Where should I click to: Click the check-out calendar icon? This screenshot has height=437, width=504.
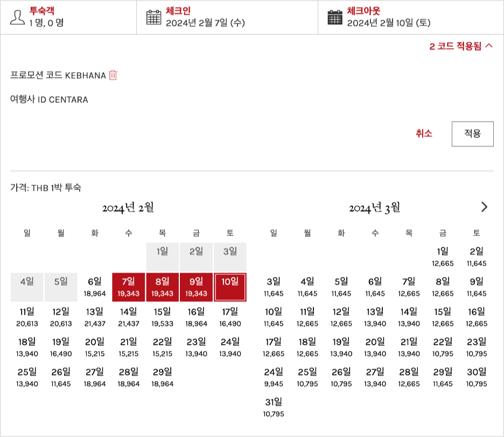(x=335, y=17)
